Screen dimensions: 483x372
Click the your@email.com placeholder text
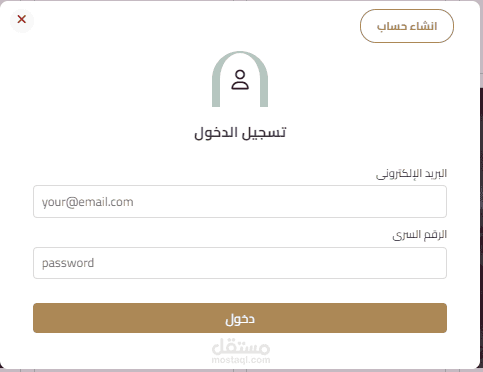click(x=88, y=202)
